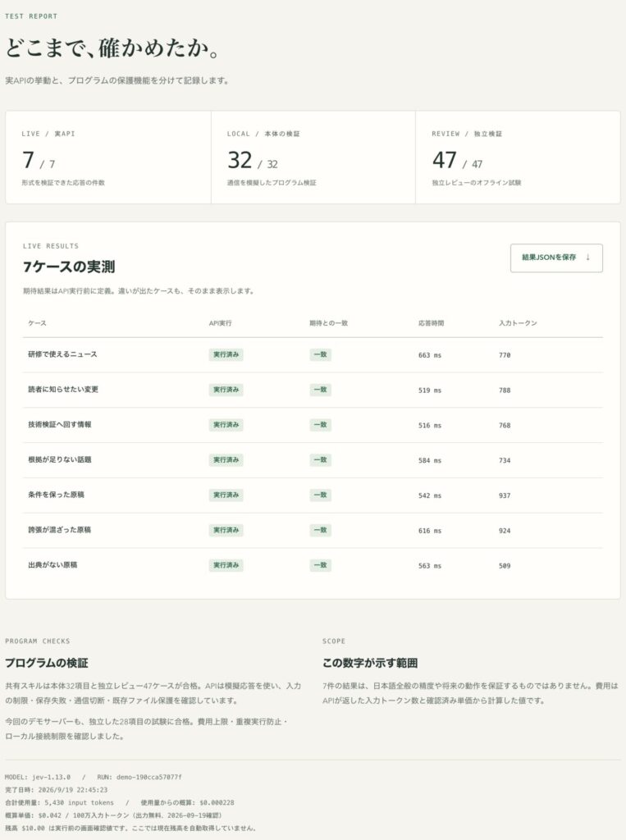The height and width of the screenshot is (840, 626).
Task: Click the download arrow icon in 結果JSONを保存
Action: (588, 258)
